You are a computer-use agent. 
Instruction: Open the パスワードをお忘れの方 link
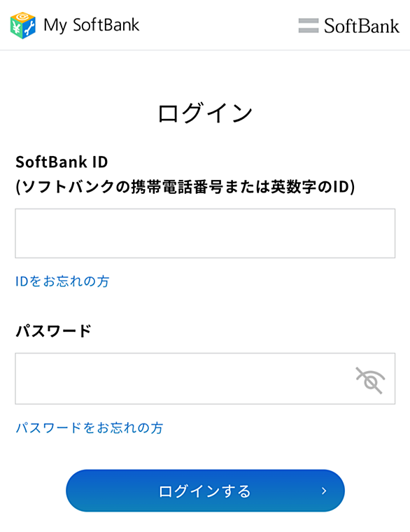click(90, 428)
